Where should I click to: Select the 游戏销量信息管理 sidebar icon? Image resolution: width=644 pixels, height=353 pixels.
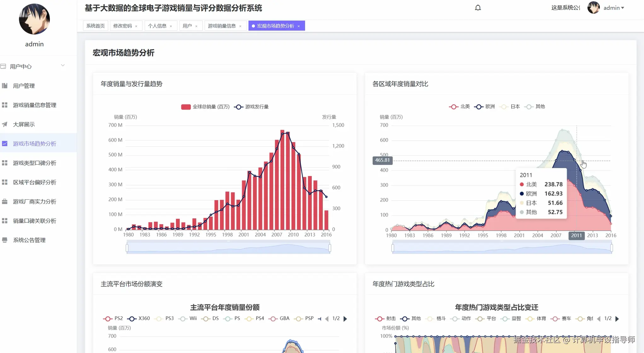coord(5,105)
